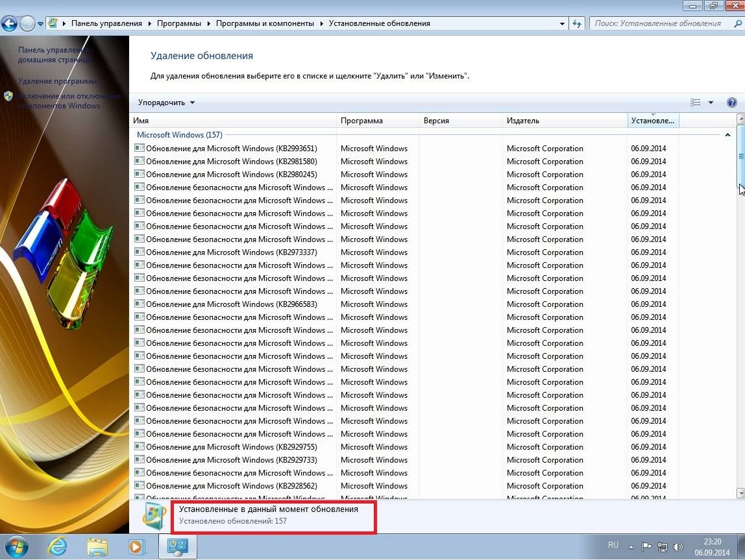This screenshot has width=745, height=560.
Task: Select Панель управления in the breadcrumb
Action: click(x=106, y=23)
